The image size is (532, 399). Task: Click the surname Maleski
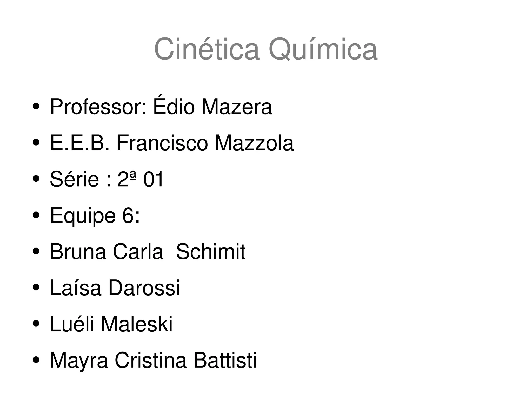(x=137, y=323)
